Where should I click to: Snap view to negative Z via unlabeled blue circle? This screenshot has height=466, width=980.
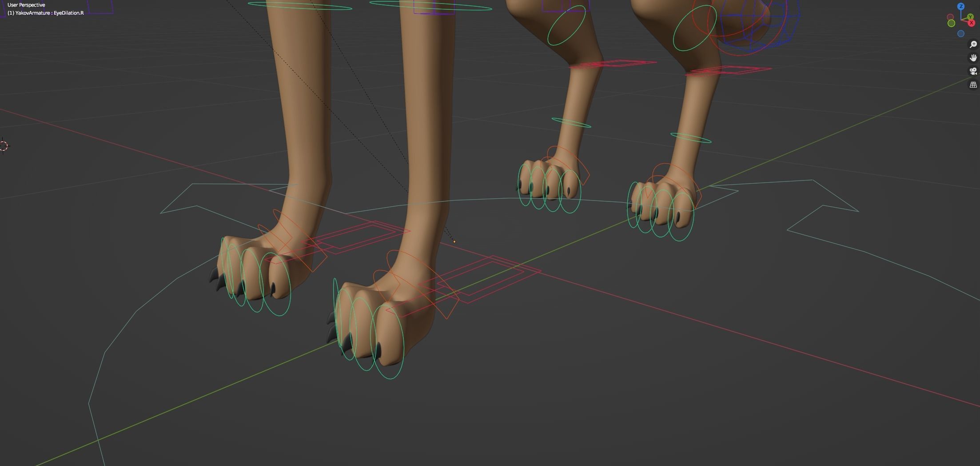pyautogui.click(x=961, y=33)
